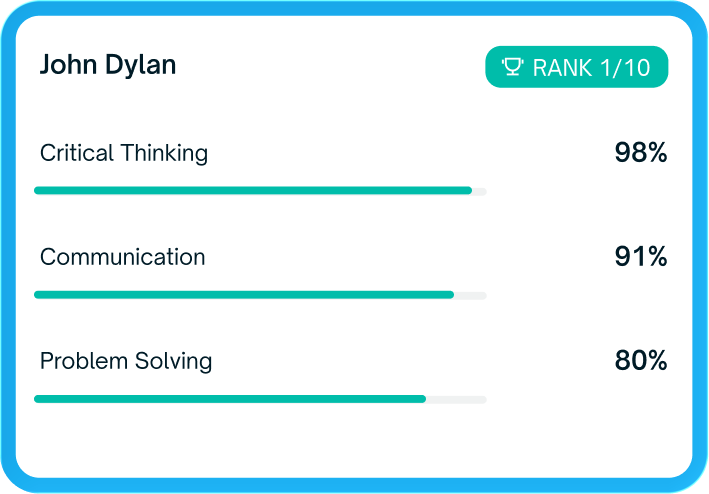Click the green Communication progress bar fill
The width and height of the screenshot is (709, 494).
(240, 295)
